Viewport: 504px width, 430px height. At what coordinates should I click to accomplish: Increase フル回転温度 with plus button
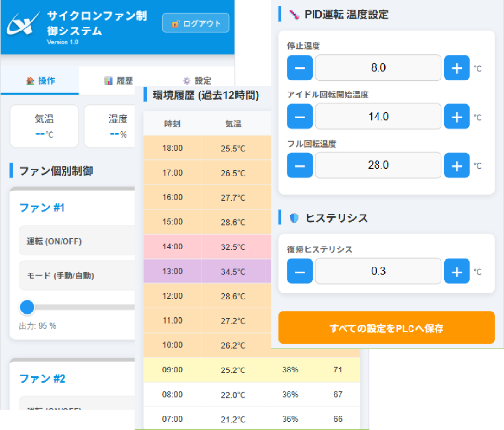click(457, 165)
